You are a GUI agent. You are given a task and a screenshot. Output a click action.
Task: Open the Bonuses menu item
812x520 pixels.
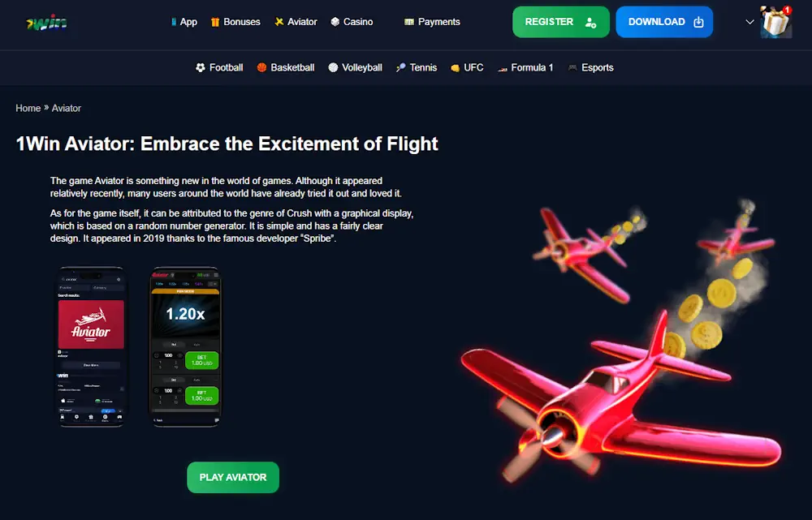click(235, 22)
